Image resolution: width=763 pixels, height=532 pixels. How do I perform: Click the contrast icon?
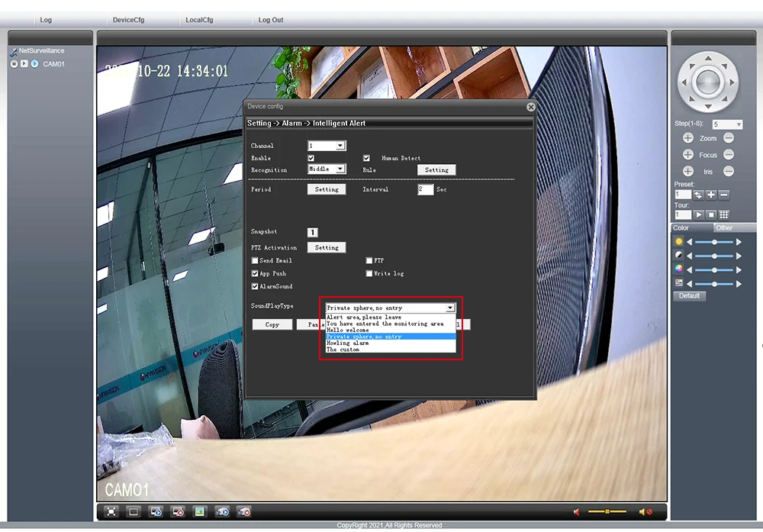[x=679, y=255]
